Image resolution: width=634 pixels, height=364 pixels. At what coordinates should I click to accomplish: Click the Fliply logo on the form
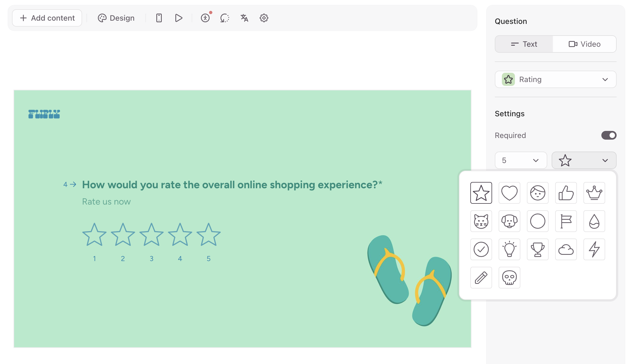[44, 114]
